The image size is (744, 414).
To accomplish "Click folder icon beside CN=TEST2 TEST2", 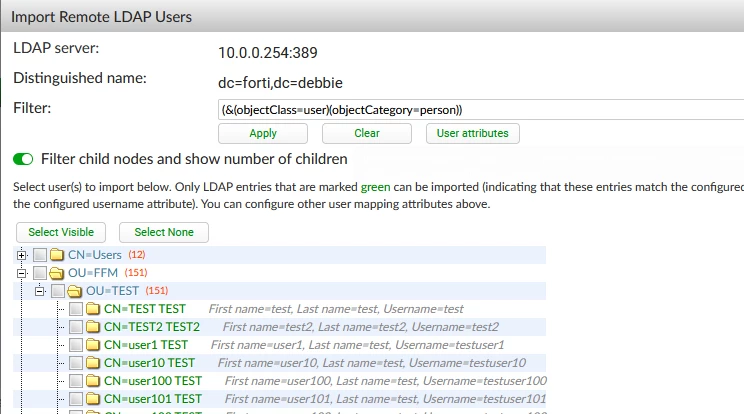I will [93, 327].
